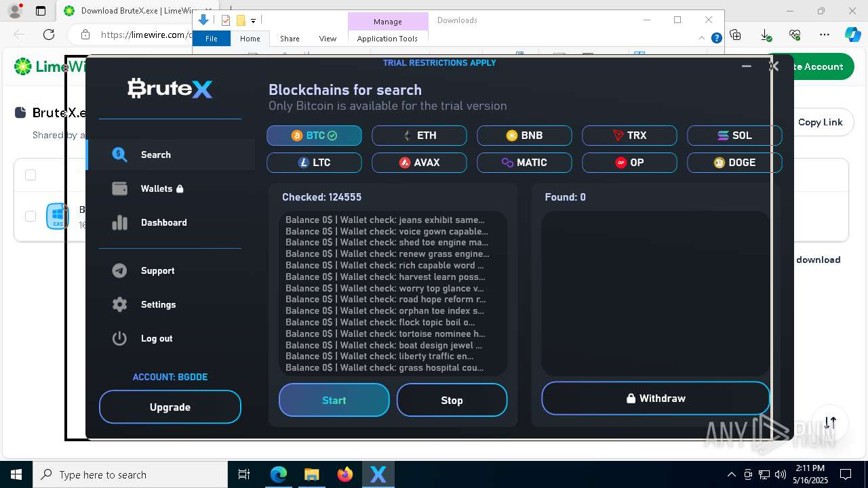Screen dimensions: 868x488
Task: Click 'grass hospital' wallet check line
Action: (384, 367)
